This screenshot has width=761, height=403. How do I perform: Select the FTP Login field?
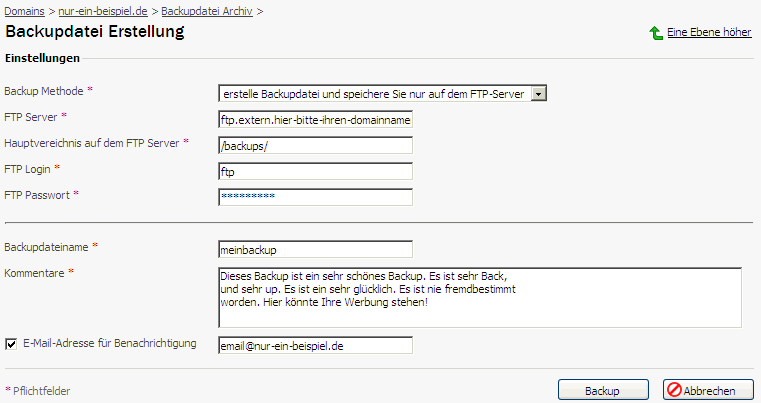315,171
